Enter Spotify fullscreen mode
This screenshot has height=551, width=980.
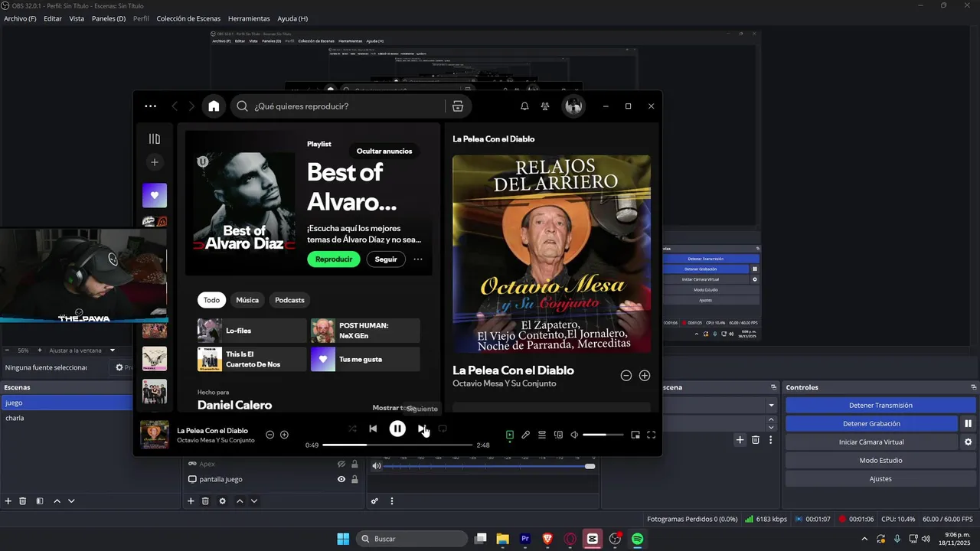652,435
